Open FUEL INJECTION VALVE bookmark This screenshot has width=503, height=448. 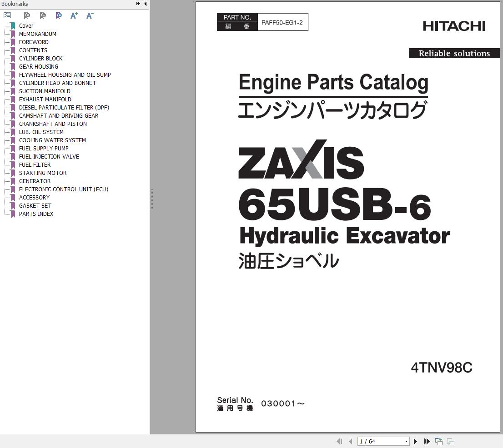click(49, 156)
